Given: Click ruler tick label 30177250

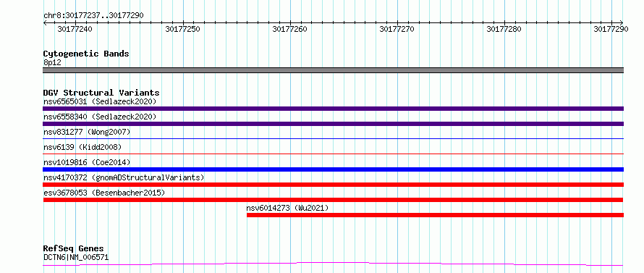Looking at the screenshot, I should pyautogui.click(x=183, y=29).
